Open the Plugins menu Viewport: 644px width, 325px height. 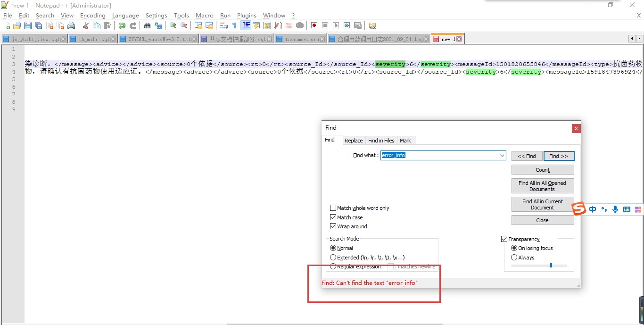[247, 16]
